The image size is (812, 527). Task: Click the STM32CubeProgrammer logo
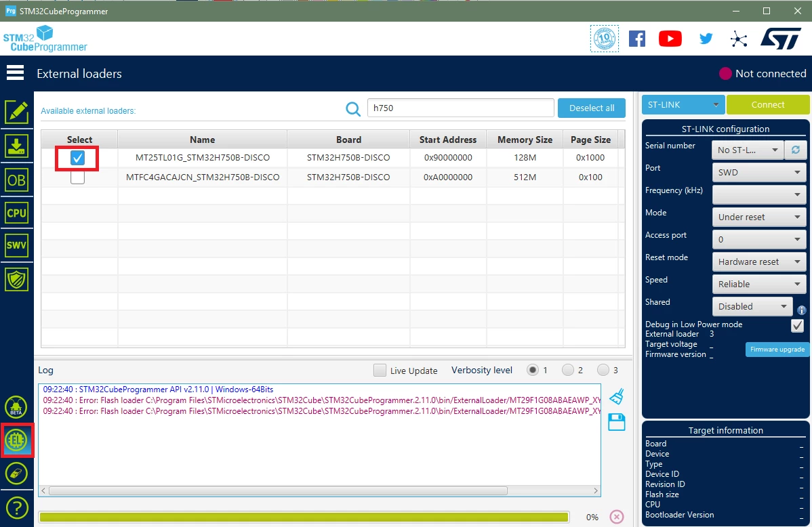point(45,39)
